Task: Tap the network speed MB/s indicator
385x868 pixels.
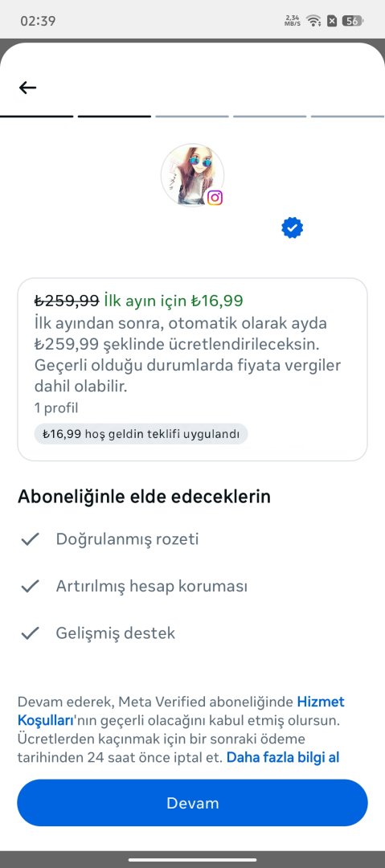Action: [293, 21]
